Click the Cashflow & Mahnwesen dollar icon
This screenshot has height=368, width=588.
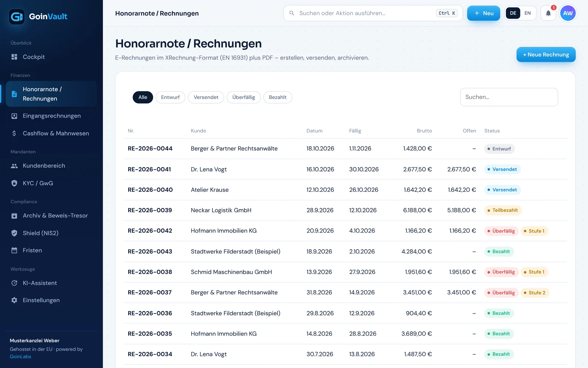point(14,133)
